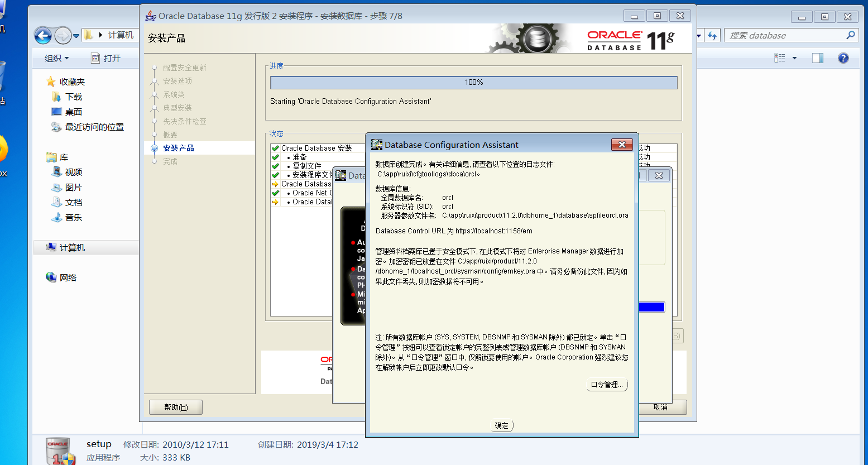Click the green checkmark beside Oracle Database 安装
The image size is (868, 465).
coord(275,148)
